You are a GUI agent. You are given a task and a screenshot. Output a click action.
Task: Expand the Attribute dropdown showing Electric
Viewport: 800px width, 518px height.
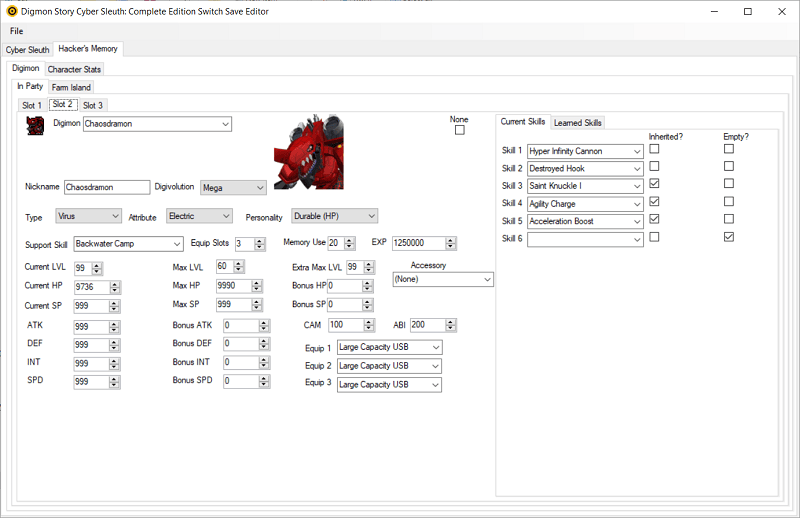tap(199, 216)
